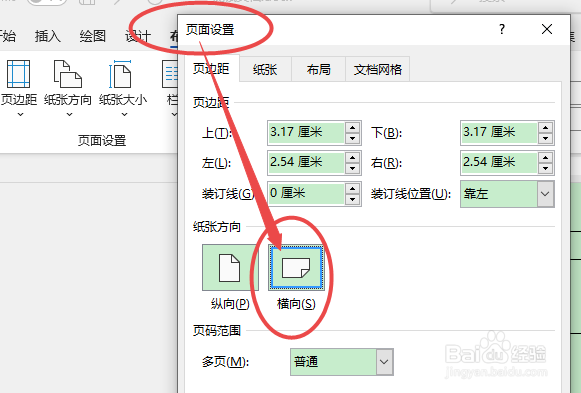Click the 上 margin input field

(306, 133)
